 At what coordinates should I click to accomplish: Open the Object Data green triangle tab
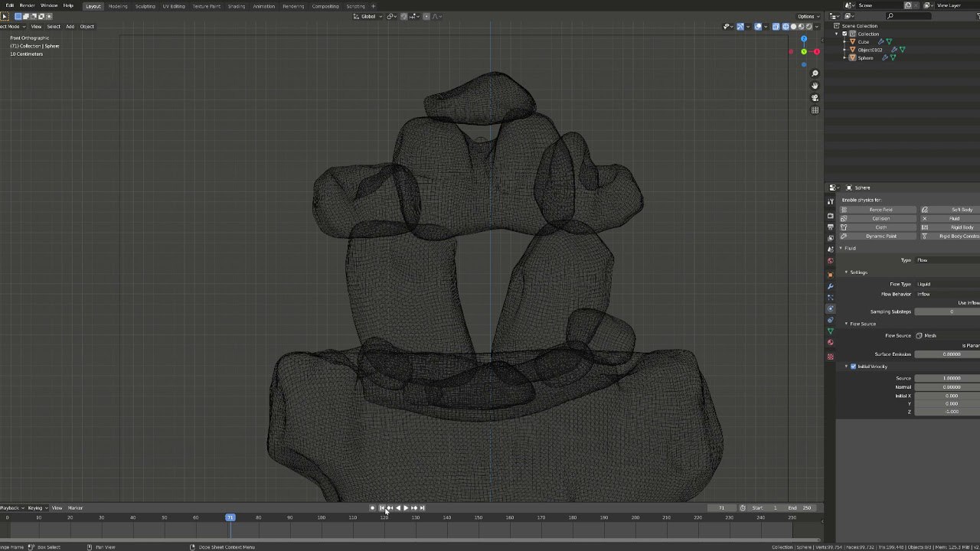pos(831,331)
